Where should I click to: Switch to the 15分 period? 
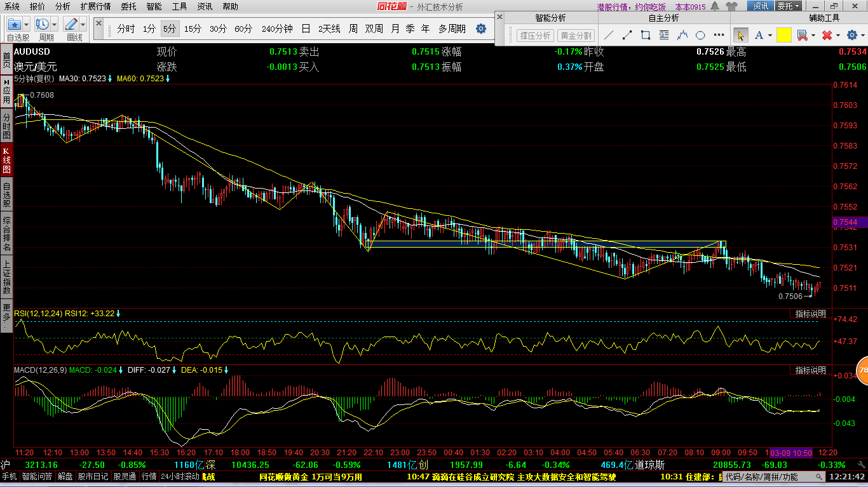[x=193, y=29]
